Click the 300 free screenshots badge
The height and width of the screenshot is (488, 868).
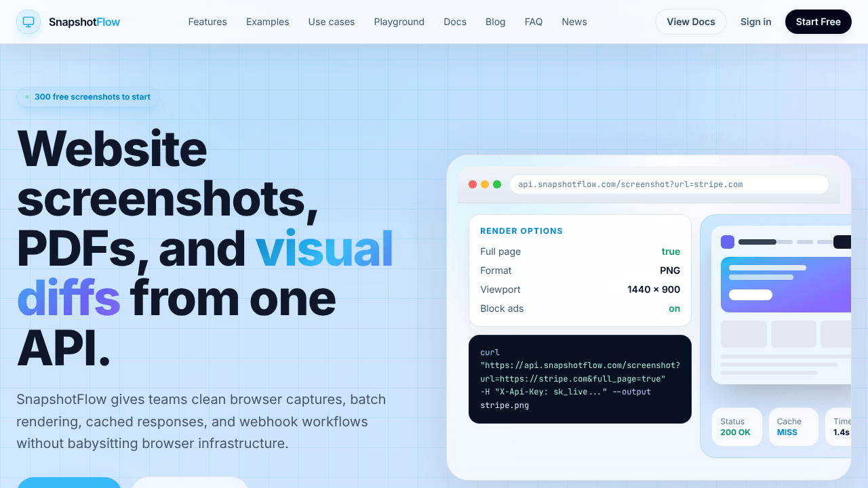click(x=88, y=97)
